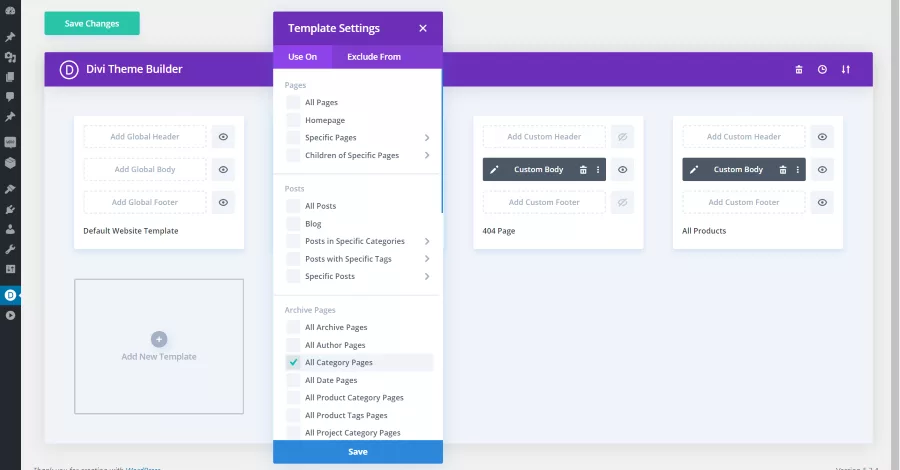Image resolution: width=900 pixels, height=470 pixels.
Task: Check All Product Tags Pages checkbox
Action: pyautogui.click(x=293, y=415)
